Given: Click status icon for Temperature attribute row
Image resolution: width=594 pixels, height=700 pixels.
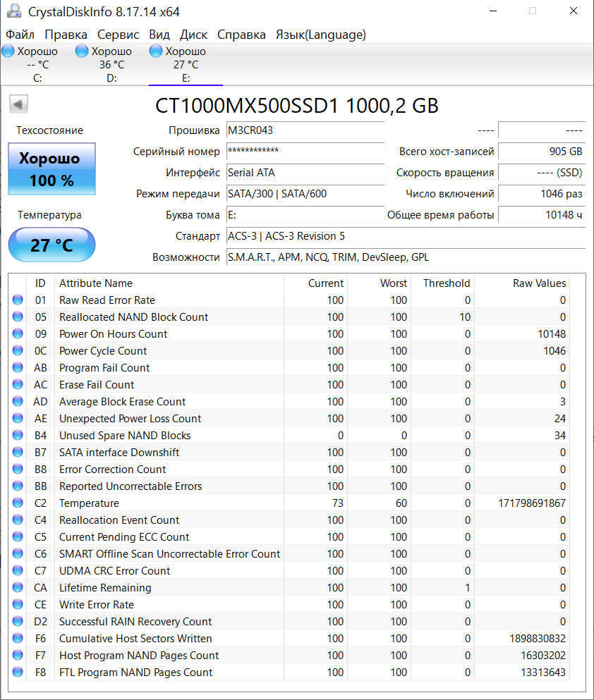Looking at the screenshot, I should 18,503.
